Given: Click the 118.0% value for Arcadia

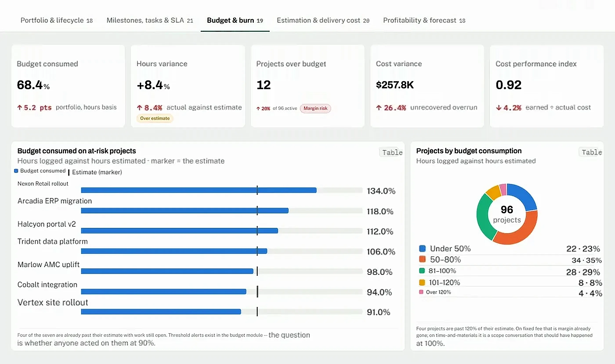Looking at the screenshot, I should (380, 211).
